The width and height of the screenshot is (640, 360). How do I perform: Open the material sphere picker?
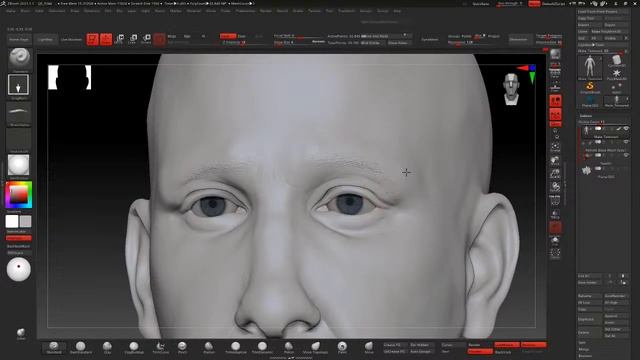point(18,165)
